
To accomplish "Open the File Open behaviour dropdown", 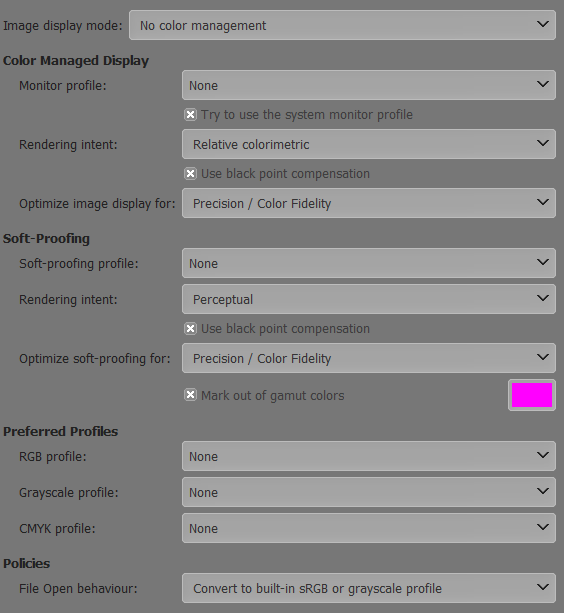I will point(369,588).
